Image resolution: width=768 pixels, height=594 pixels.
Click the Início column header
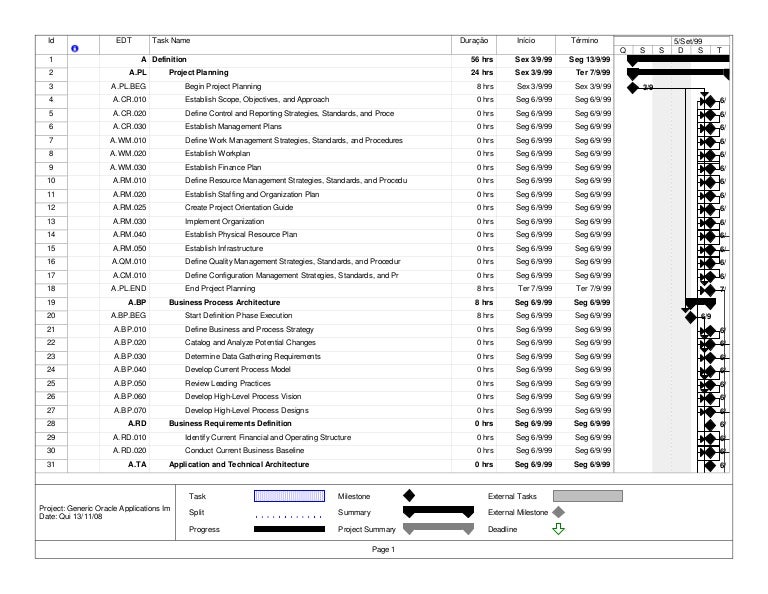pos(525,40)
